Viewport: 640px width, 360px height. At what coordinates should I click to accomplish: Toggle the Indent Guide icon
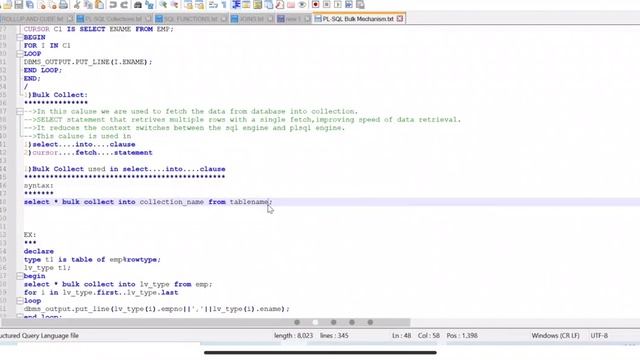[236, 5]
